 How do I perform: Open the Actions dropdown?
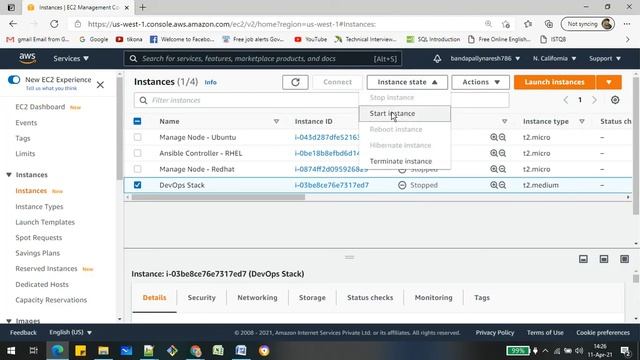480,82
